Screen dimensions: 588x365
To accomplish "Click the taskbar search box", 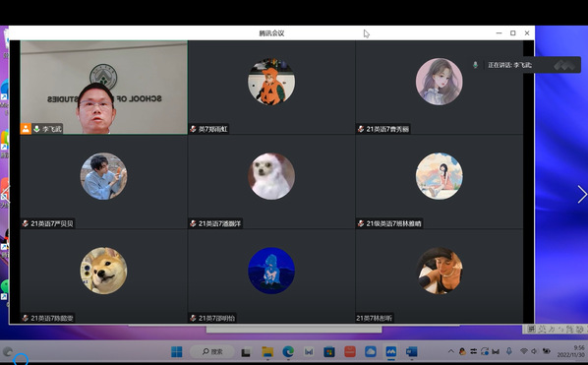I will [x=212, y=351].
